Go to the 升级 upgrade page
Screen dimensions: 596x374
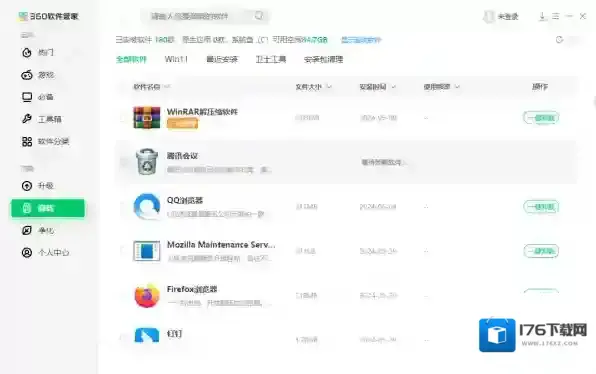tap(37, 185)
